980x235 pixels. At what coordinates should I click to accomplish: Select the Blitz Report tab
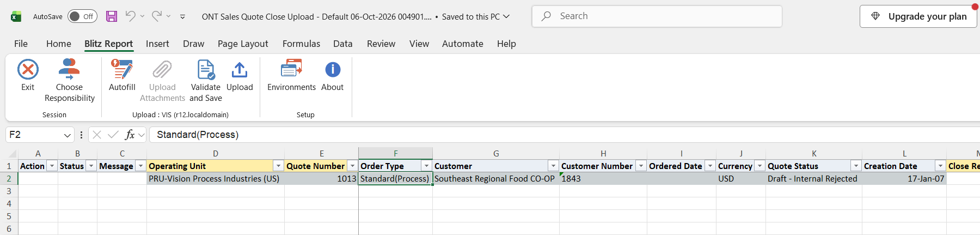pyautogui.click(x=108, y=44)
